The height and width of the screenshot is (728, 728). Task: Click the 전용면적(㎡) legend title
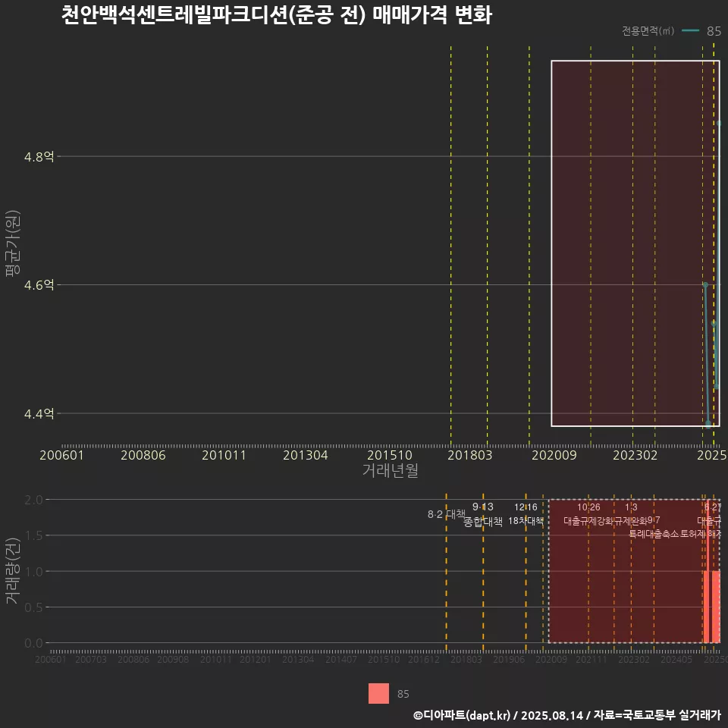(x=648, y=31)
